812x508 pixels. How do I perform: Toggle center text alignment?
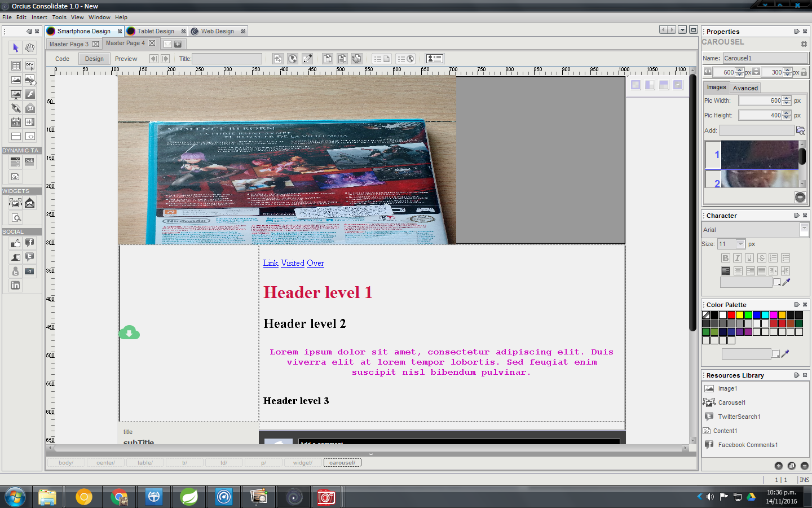point(738,271)
